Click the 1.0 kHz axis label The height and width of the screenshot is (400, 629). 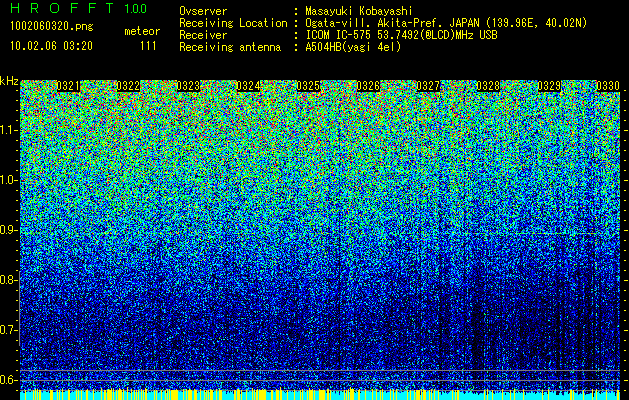point(9,181)
